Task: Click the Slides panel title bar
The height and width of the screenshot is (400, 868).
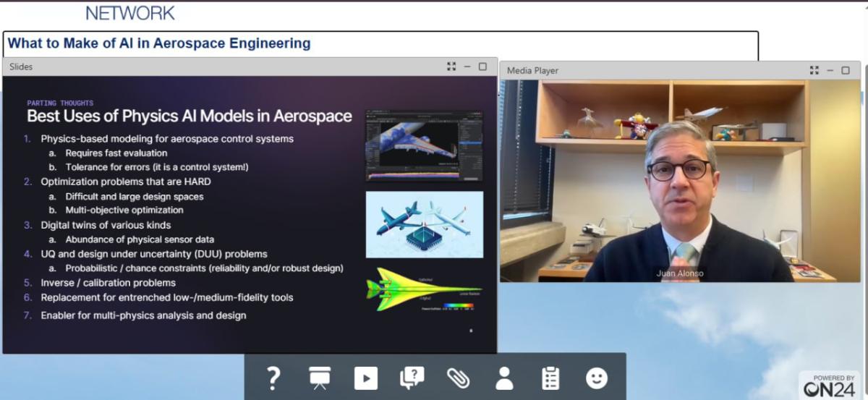Action: click(x=217, y=67)
